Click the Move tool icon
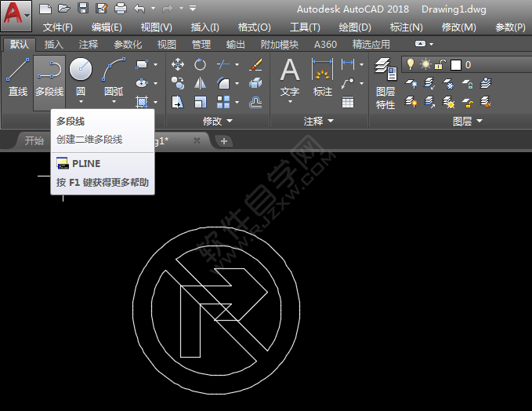The height and width of the screenshot is (411, 532). [178, 64]
